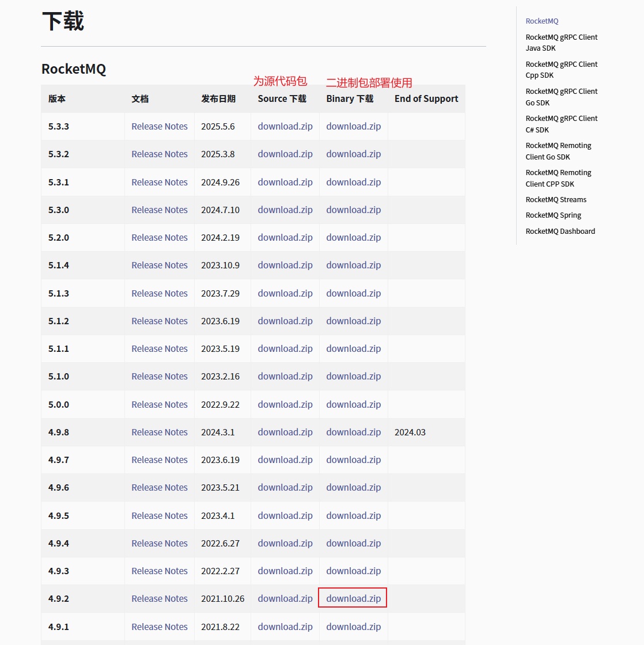Select the 2021.10.26 release date cell
Image resolution: width=644 pixels, height=645 pixels.
(x=222, y=598)
